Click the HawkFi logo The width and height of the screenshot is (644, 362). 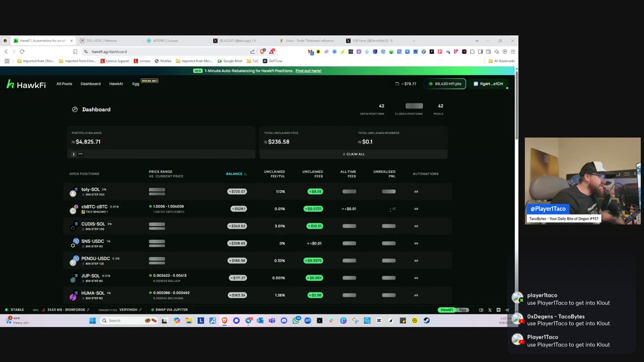point(26,84)
